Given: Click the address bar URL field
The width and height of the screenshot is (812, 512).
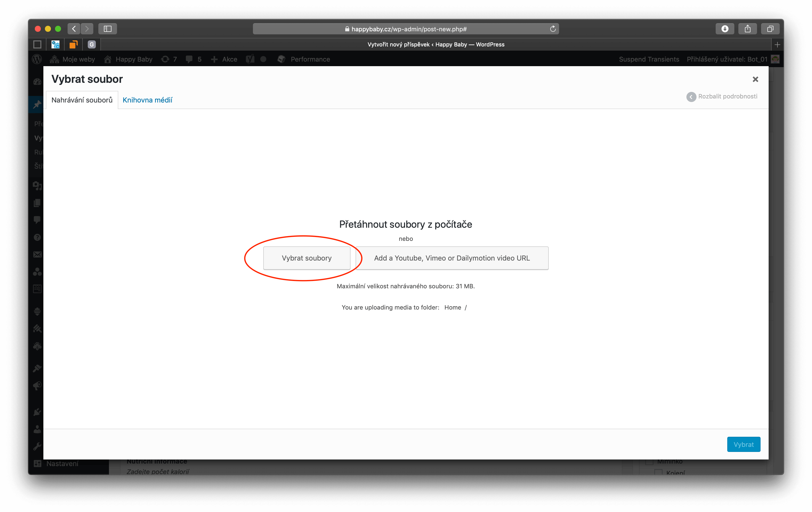Looking at the screenshot, I should pos(406,29).
